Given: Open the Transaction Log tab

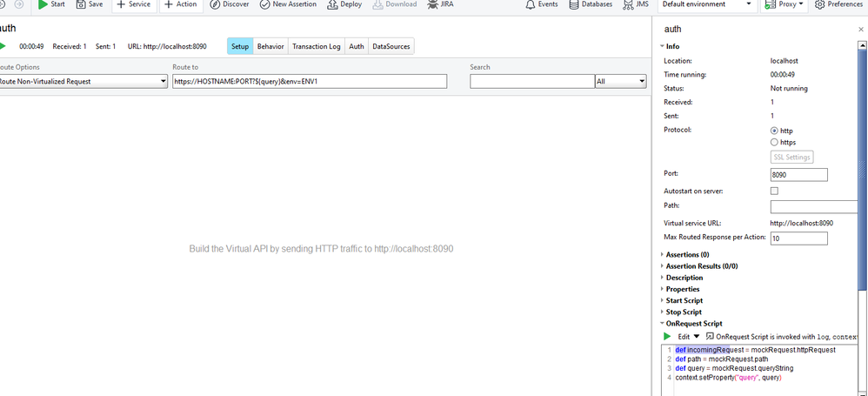Looking at the screenshot, I should pos(316,46).
